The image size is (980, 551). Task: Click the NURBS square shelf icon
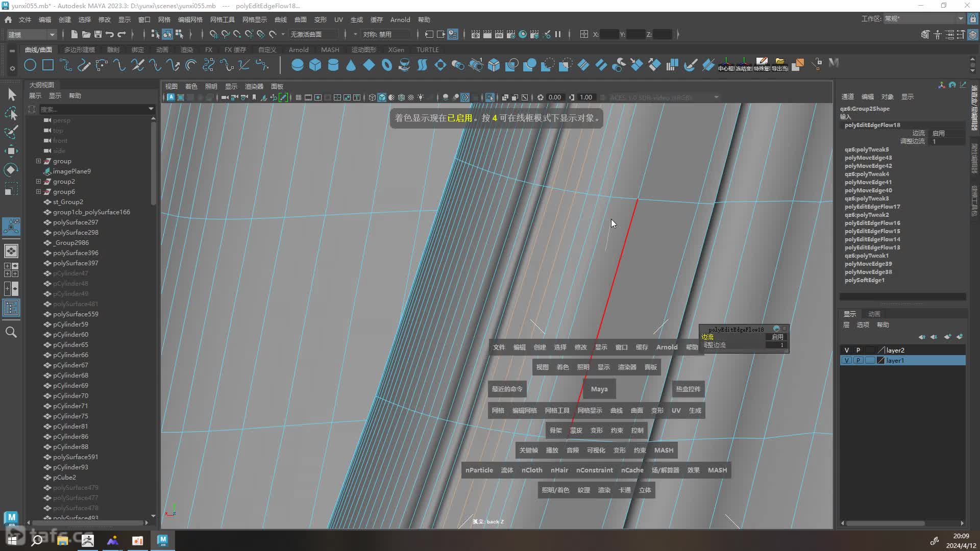tap(48, 65)
